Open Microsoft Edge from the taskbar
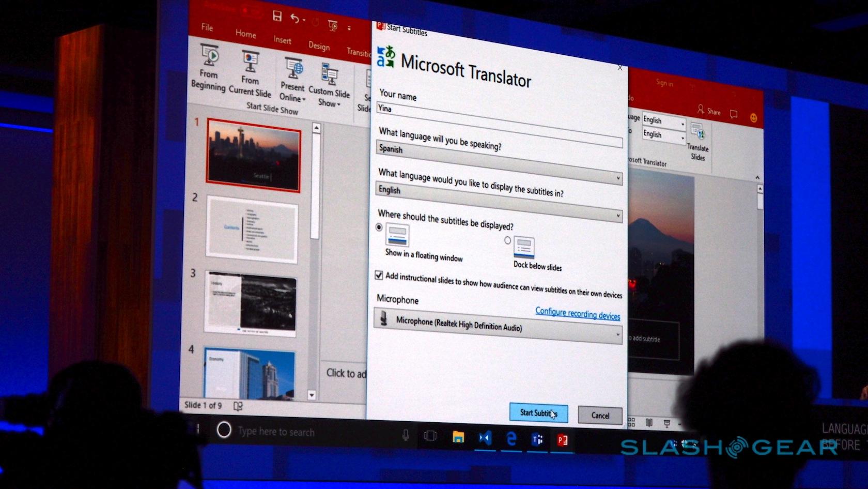Screen dimensions: 868x489 pyautogui.click(x=512, y=439)
